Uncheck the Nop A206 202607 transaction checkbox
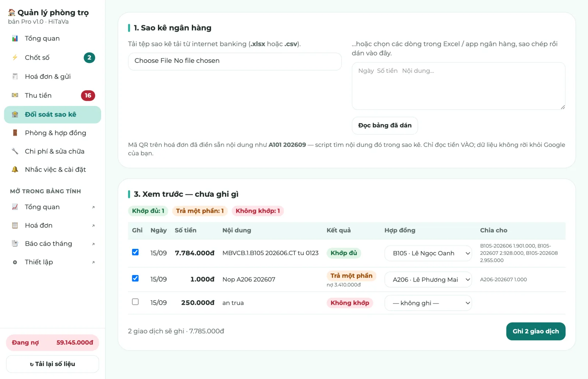 (135, 278)
